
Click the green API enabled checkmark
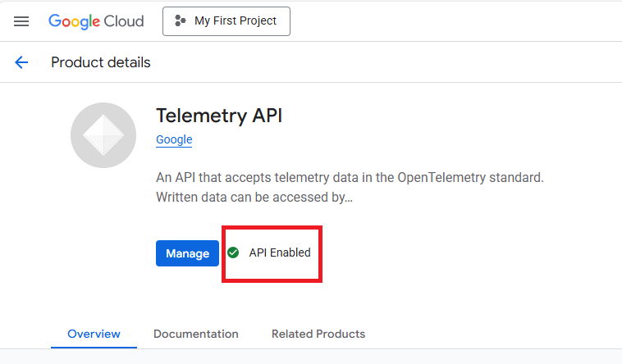[233, 253]
